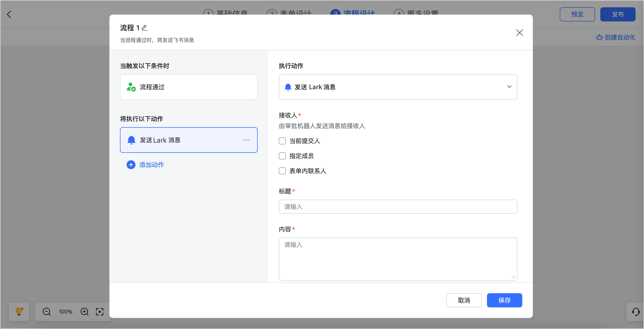Focus the 内容 text area
This screenshot has width=644, height=329.
398,259
